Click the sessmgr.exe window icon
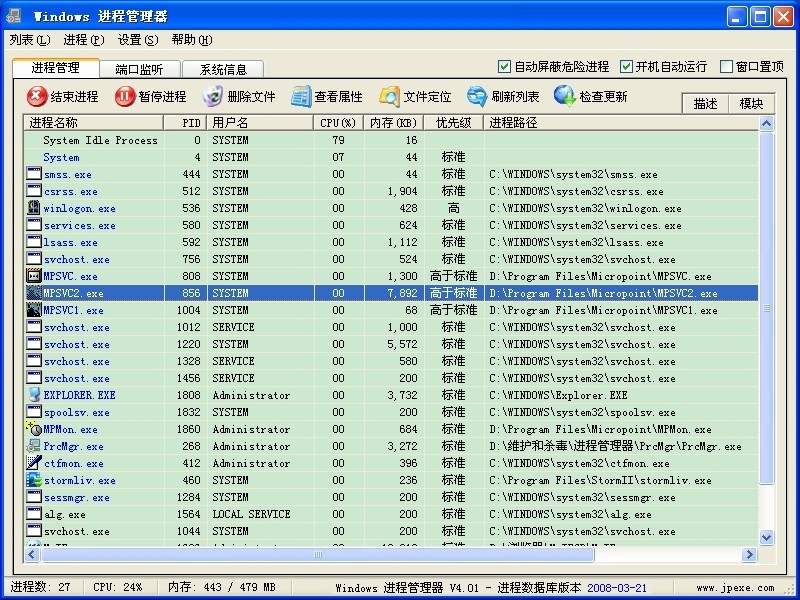The height and width of the screenshot is (600, 800). 34,497
